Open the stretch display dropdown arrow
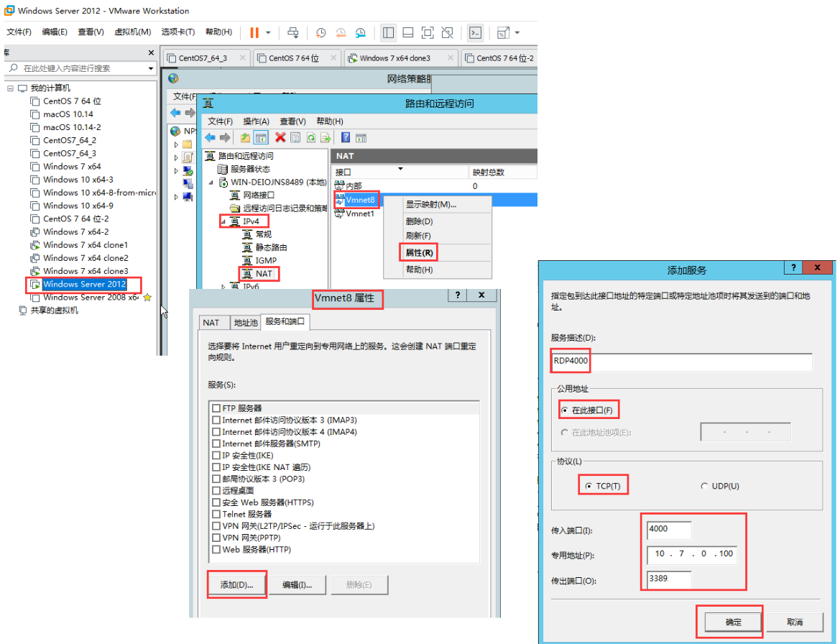 pyautogui.click(x=517, y=32)
